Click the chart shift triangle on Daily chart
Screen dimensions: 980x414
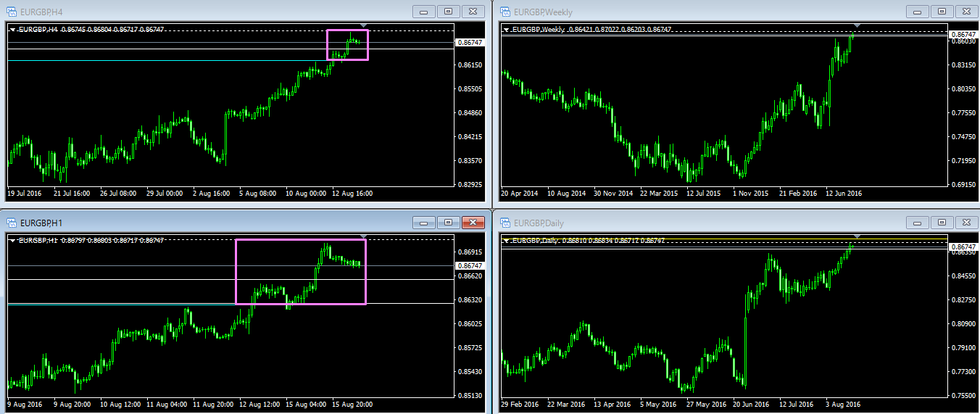point(857,237)
